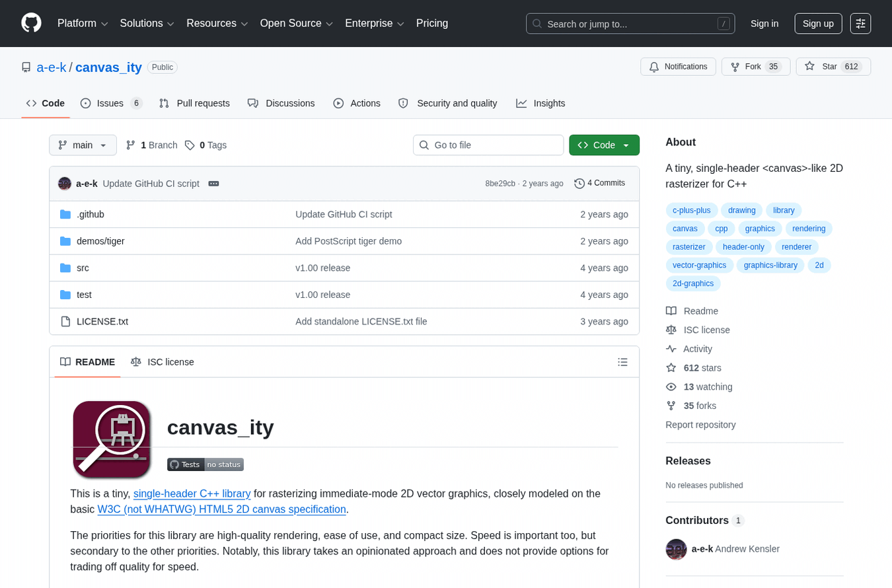The height and width of the screenshot is (588, 892).
Task: Open the single-header C++ library link
Action: 192,494
